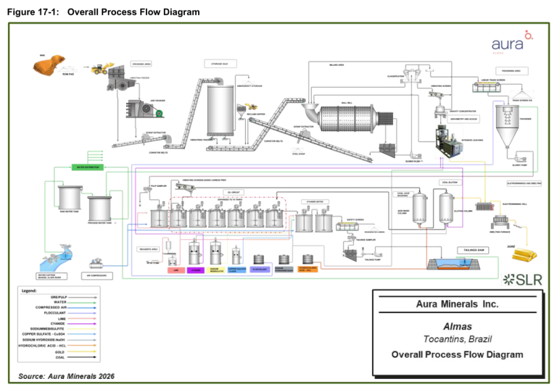Select the 'COAL' legend entry

75,357
